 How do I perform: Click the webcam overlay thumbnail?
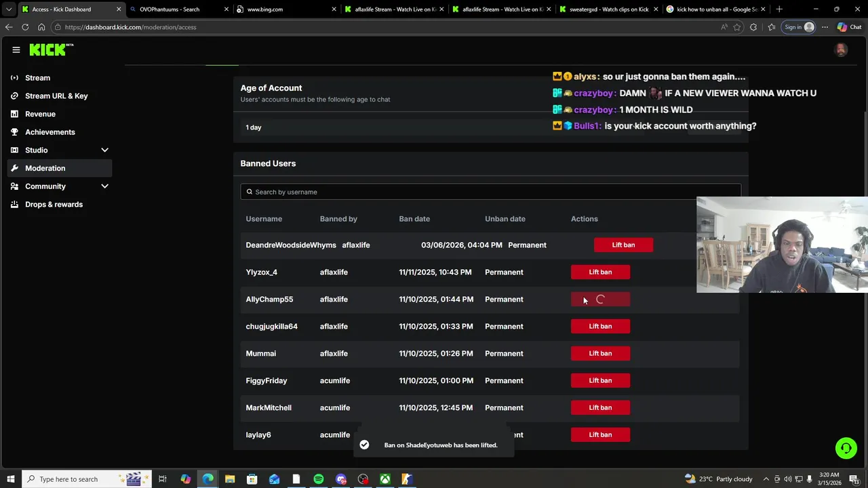pyautogui.click(x=782, y=245)
